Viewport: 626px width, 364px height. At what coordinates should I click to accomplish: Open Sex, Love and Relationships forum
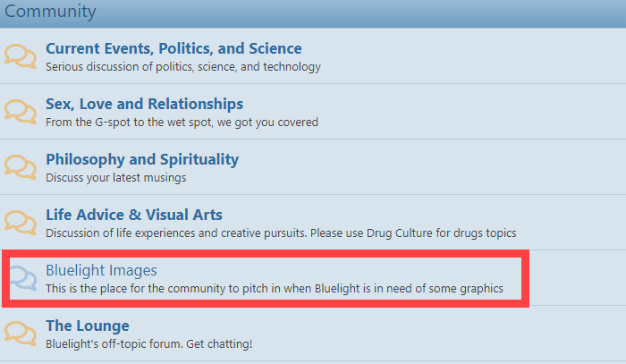pos(144,104)
